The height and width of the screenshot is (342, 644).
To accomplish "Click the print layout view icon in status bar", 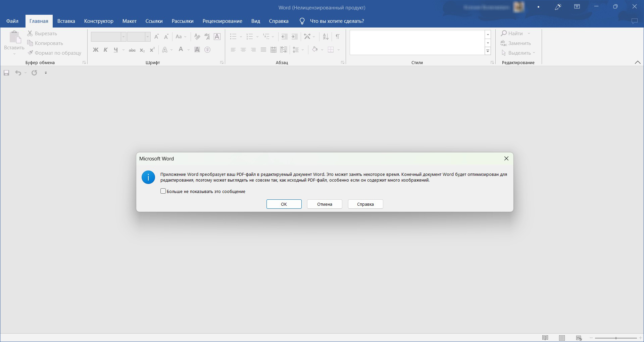I will coord(562,338).
